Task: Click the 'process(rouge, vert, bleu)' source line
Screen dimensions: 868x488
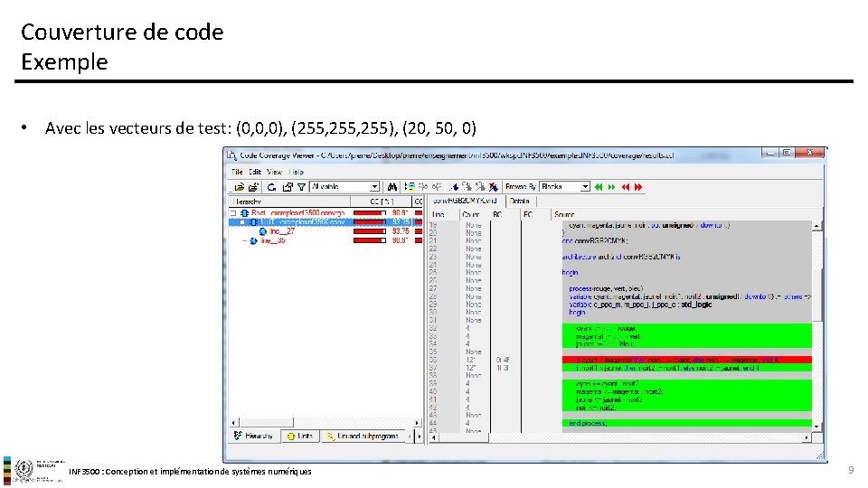Action: (606, 288)
